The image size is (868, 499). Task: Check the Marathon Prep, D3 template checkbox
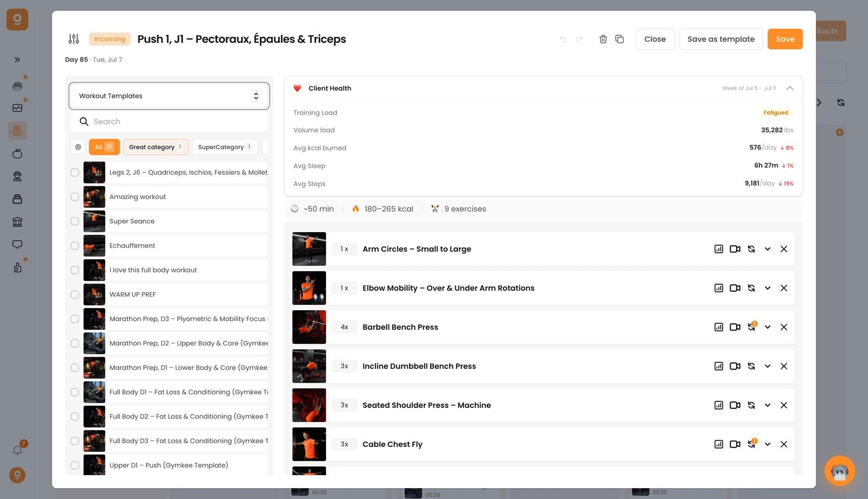(x=75, y=319)
